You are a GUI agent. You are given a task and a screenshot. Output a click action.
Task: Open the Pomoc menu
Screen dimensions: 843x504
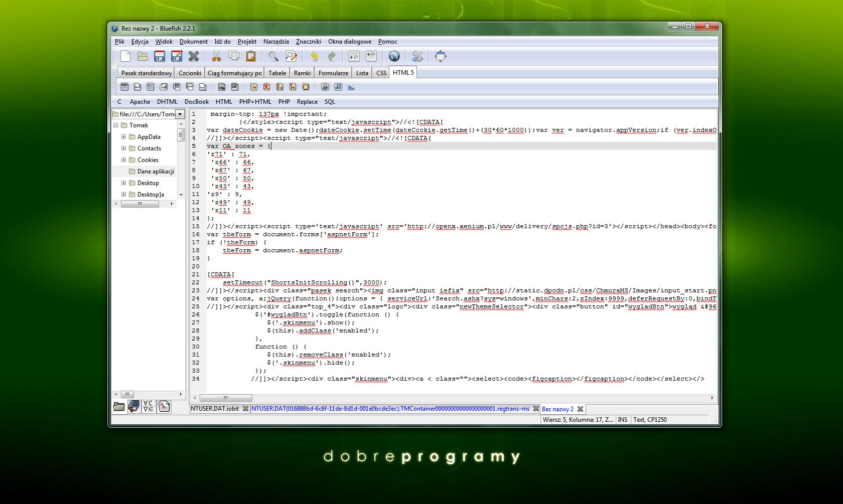pos(388,42)
